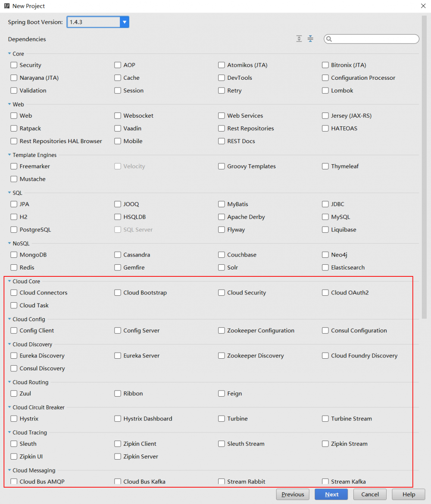The image size is (431, 504).
Task: Click the Previous button
Action: coord(293,494)
